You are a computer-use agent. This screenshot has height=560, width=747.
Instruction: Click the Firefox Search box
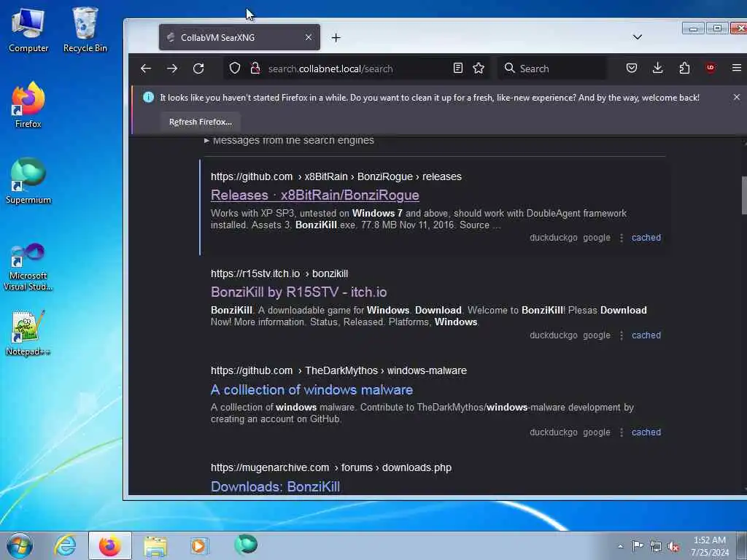click(553, 69)
